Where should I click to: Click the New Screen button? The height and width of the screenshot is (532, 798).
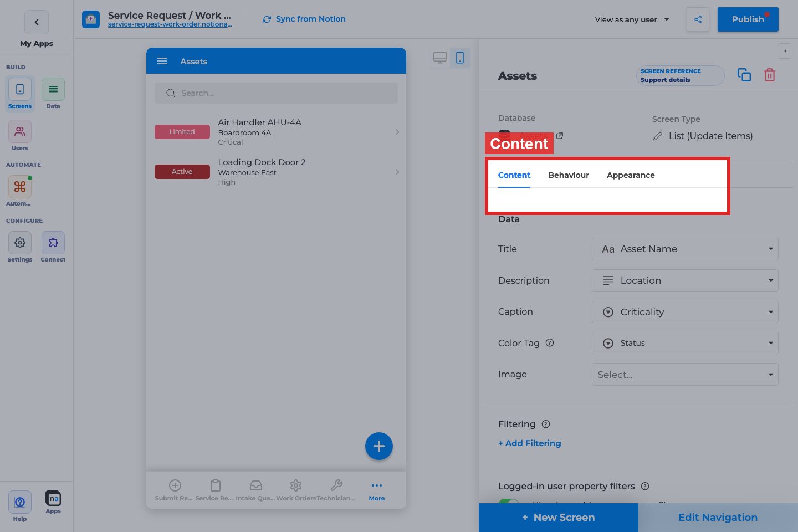559,518
